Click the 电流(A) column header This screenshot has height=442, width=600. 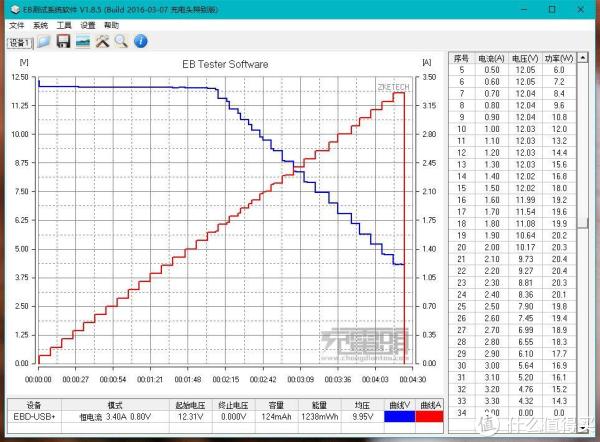[x=491, y=58]
